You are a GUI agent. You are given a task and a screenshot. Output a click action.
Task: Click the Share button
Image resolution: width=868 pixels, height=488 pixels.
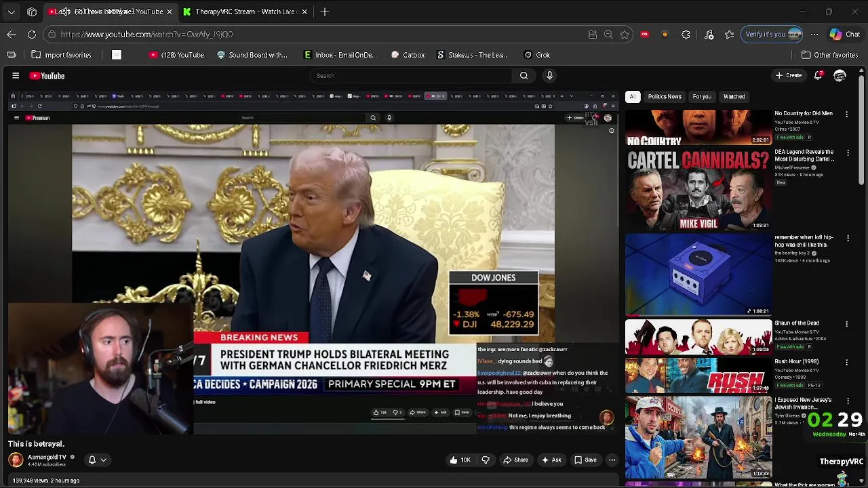tap(515, 460)
